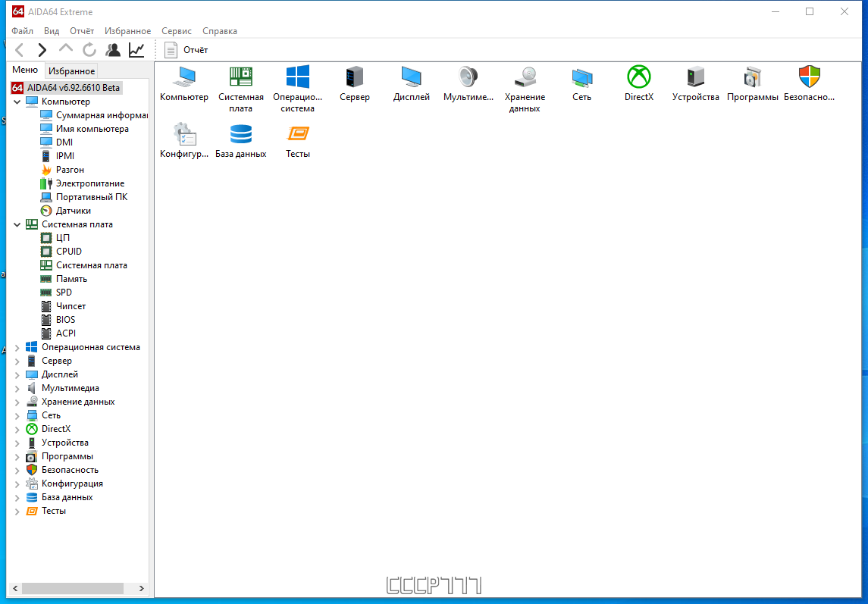The height and width of the screenshot is (604, 868).
Task: Open the Тесты benchmark icon in the right pane
Action: tap(298, 141)
